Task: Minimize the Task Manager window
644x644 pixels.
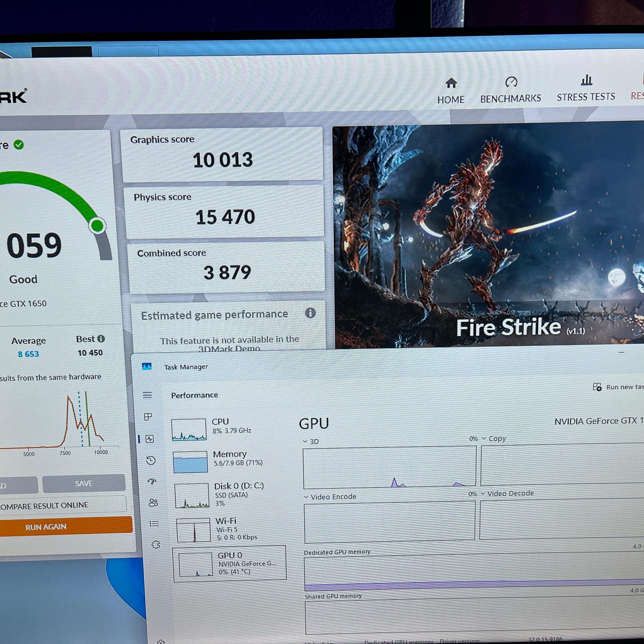Action: click(x=621, y=352)
